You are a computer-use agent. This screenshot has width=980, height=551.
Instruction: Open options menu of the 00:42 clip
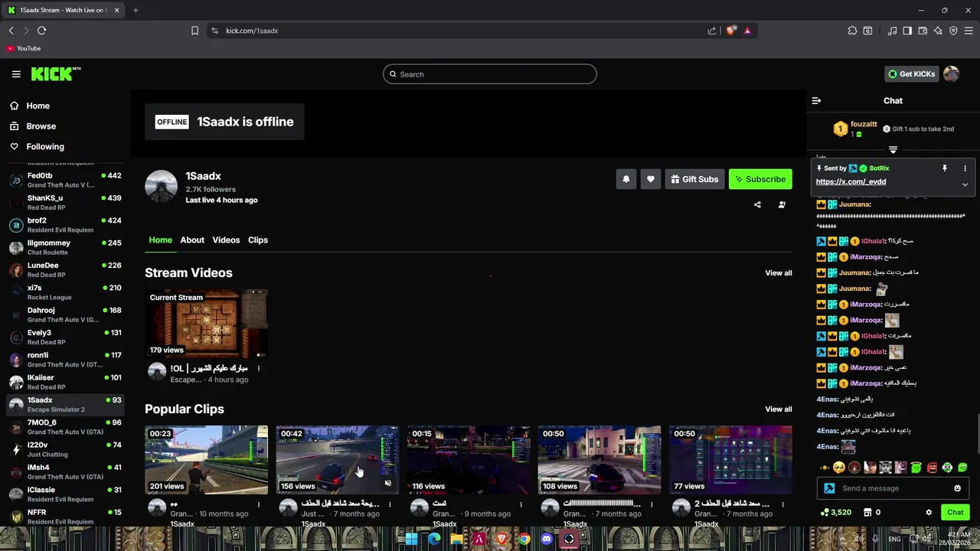click(390, 504)
